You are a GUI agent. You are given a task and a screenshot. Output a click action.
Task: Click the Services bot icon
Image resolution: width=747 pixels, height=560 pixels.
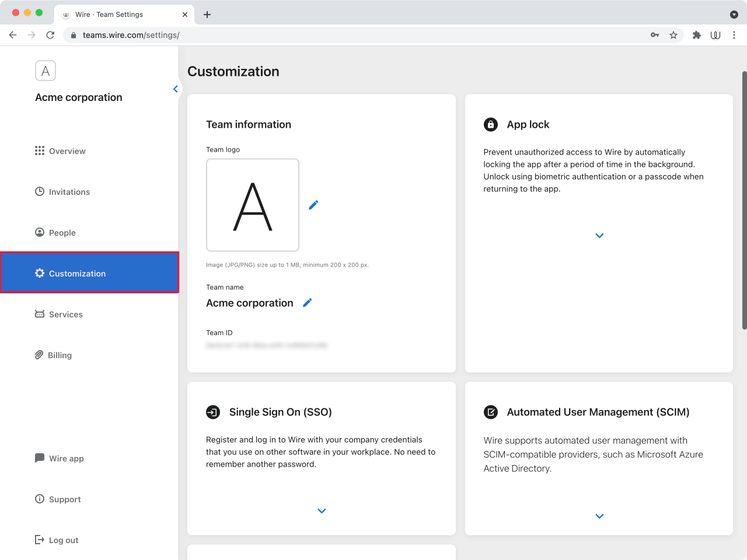pyautogui.click(x=40, y=314)
